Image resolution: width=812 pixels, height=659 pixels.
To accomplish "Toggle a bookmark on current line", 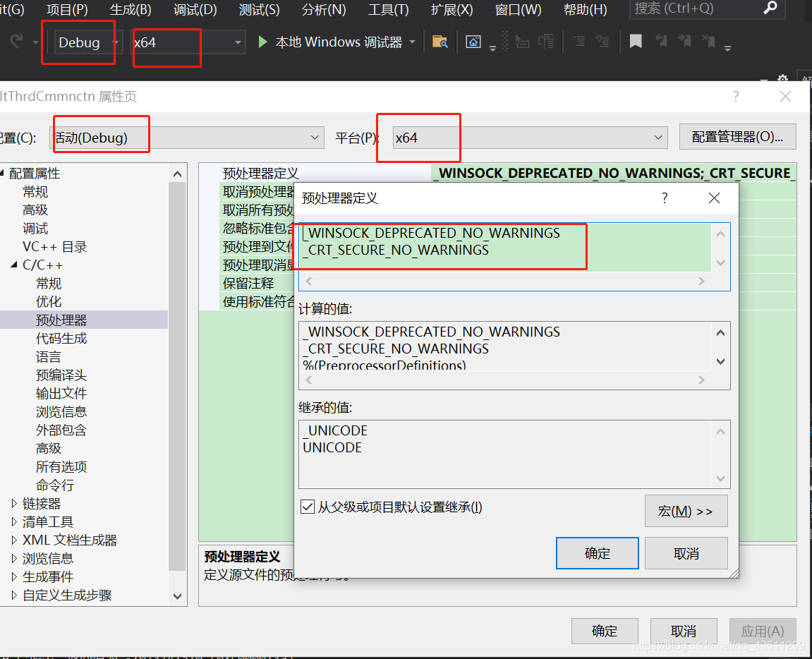I will pyautogui.click(x=635, y=41).
